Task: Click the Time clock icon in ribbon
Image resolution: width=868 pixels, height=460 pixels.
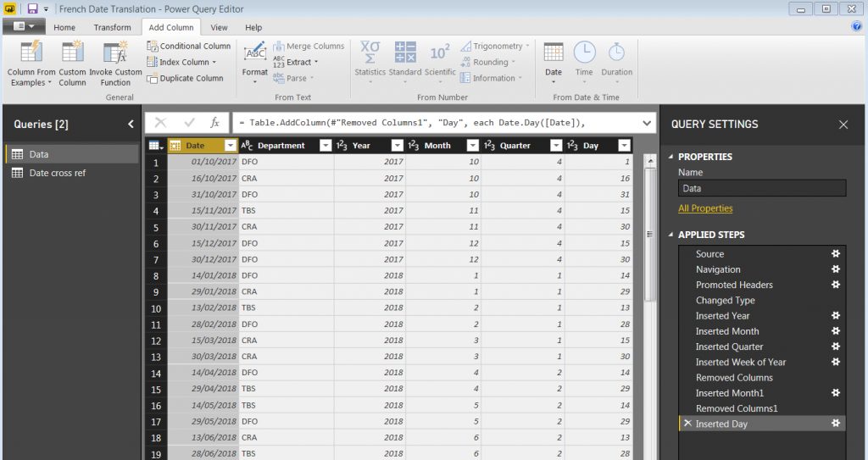Action: coord(584,53)
